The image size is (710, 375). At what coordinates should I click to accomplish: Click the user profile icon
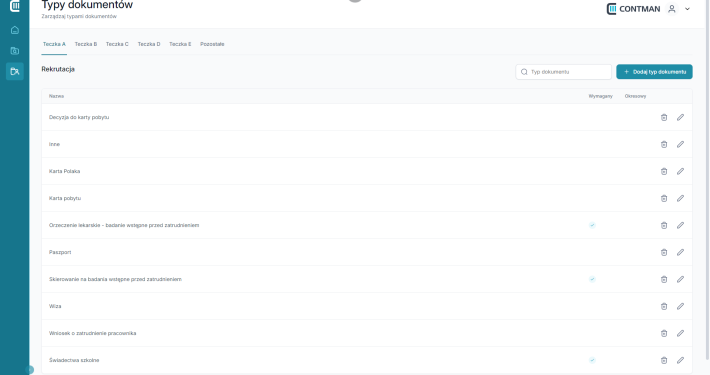[672, 9]
